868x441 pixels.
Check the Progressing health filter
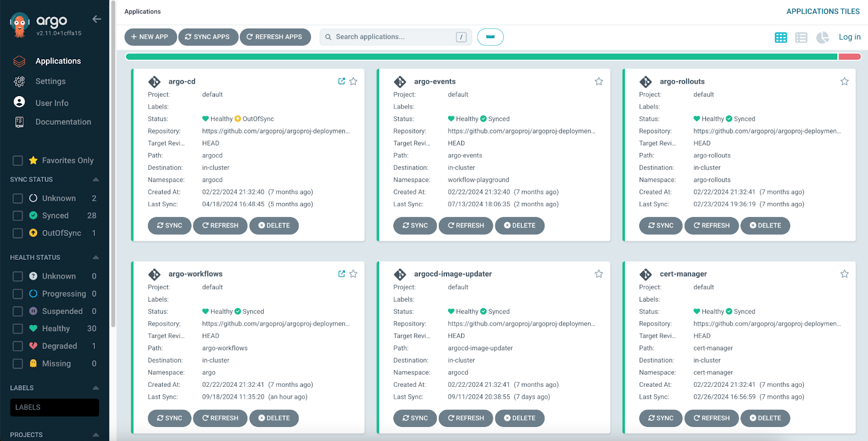(x=18, y=294)
